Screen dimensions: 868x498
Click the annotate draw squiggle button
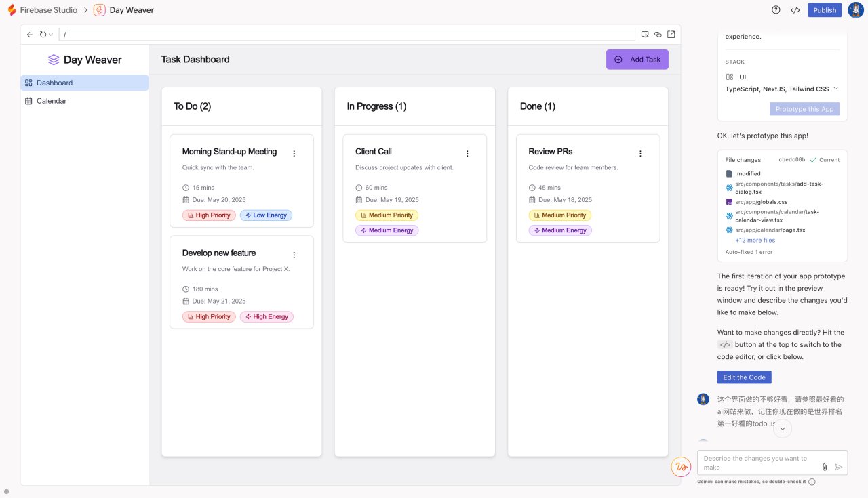click(x=681, y=466)
